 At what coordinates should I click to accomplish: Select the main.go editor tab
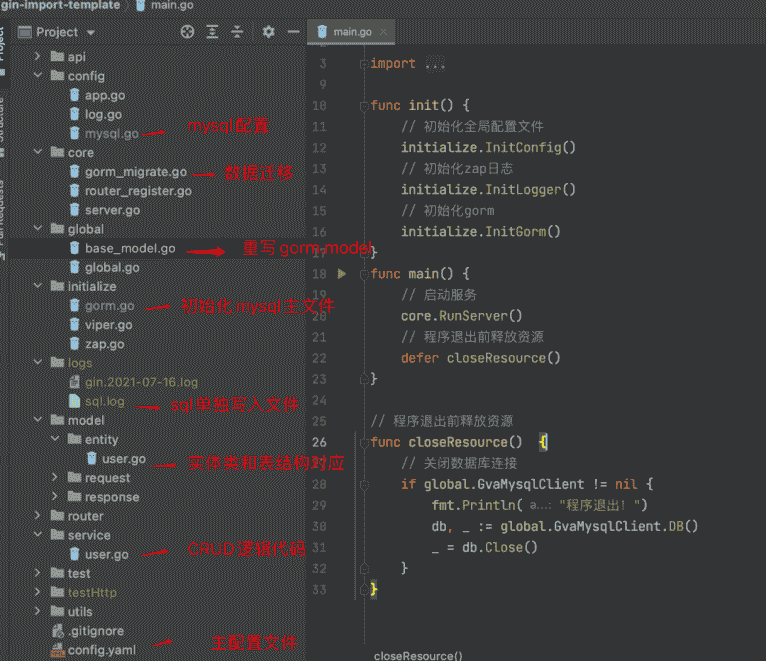pyautogui.click(x=351, y=32)
